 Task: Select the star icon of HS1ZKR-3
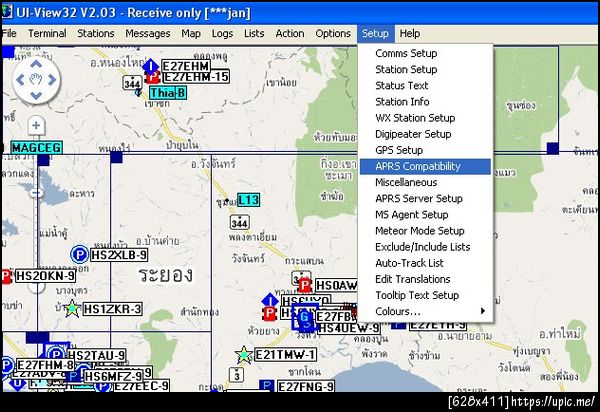(72, 309)
